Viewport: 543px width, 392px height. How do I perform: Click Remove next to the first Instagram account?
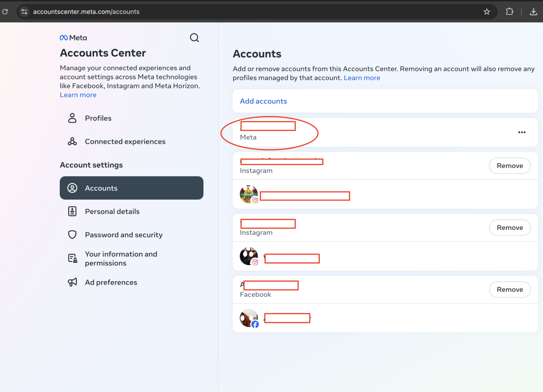pyautogui.click(x=510, y=166)
